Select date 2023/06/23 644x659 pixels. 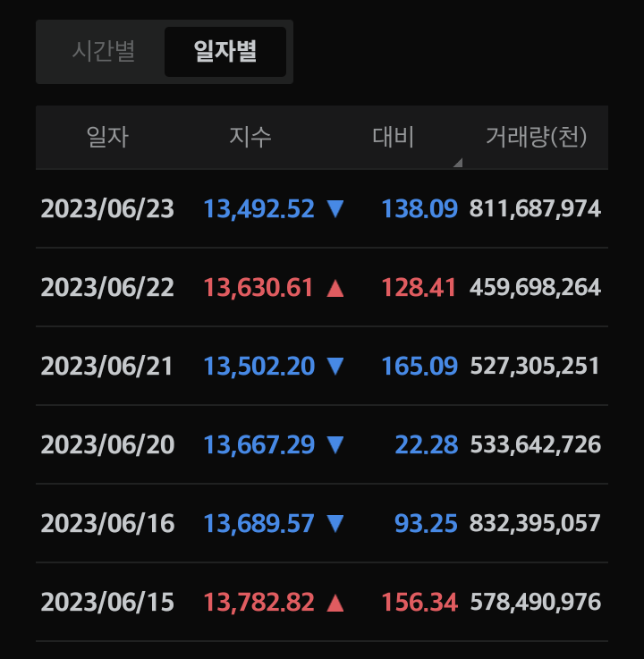click(x=107, y=209)
